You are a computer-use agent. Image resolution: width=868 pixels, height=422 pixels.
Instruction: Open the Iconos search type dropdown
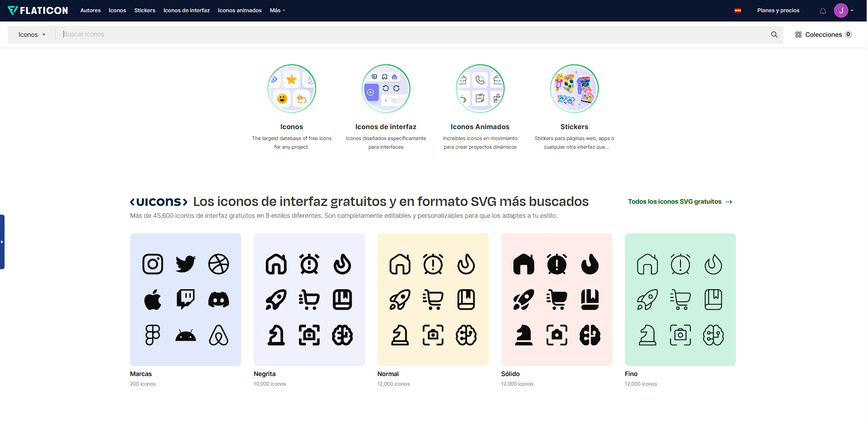[32, 34]
